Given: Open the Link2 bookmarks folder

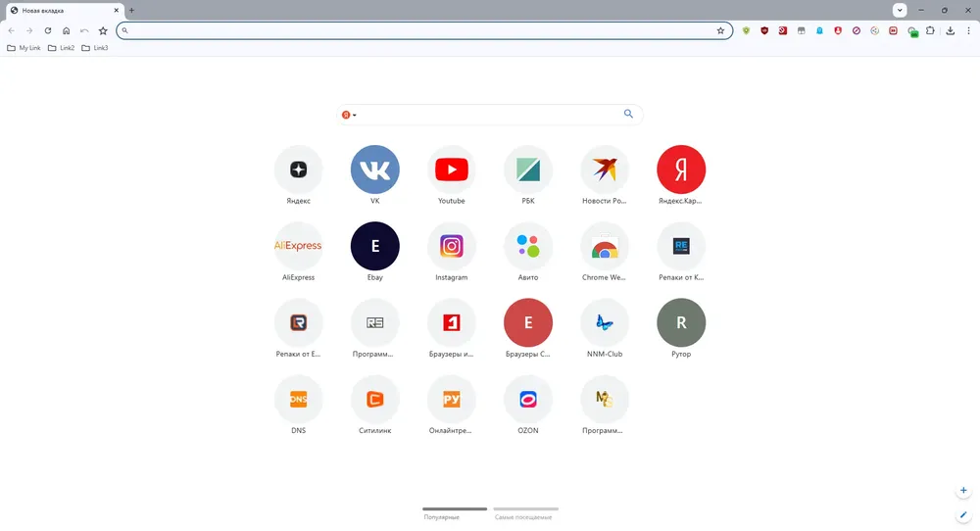Looking at the screenshot, I should pos(61,48).
